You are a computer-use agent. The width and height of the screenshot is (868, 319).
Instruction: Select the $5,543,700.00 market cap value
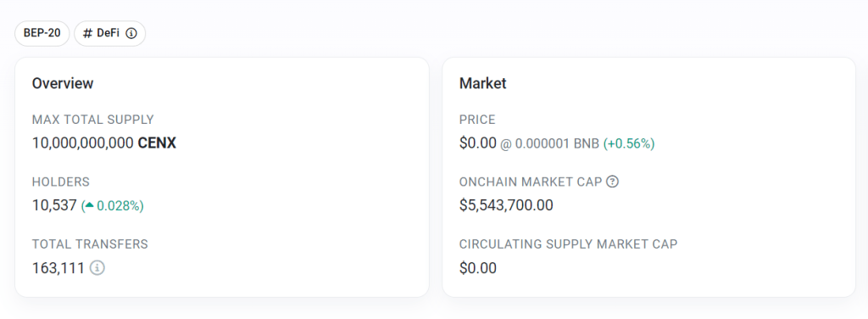pos(506,205)
